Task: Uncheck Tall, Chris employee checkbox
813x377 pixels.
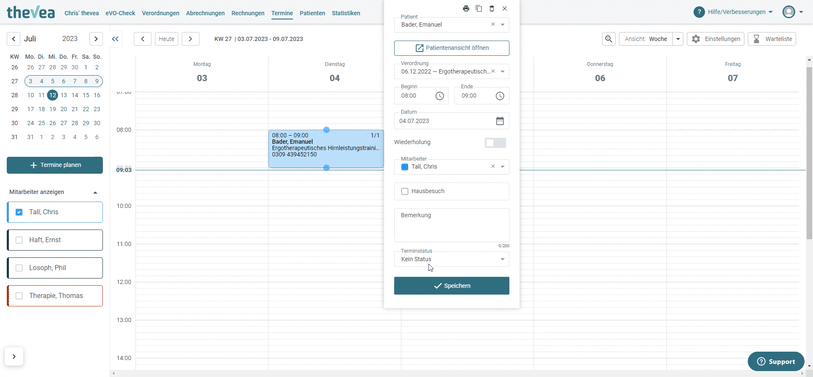Action: click(x=19, y=212)
